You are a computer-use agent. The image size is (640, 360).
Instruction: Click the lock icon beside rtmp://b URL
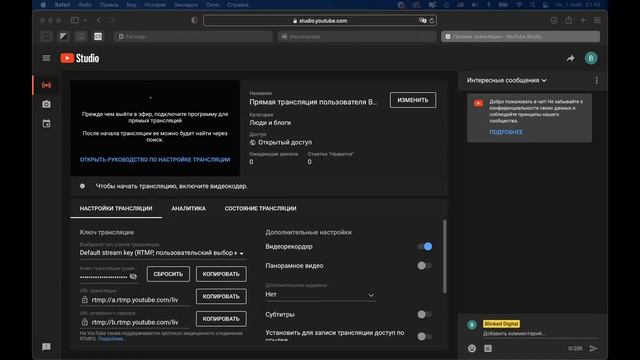point(84,322)
